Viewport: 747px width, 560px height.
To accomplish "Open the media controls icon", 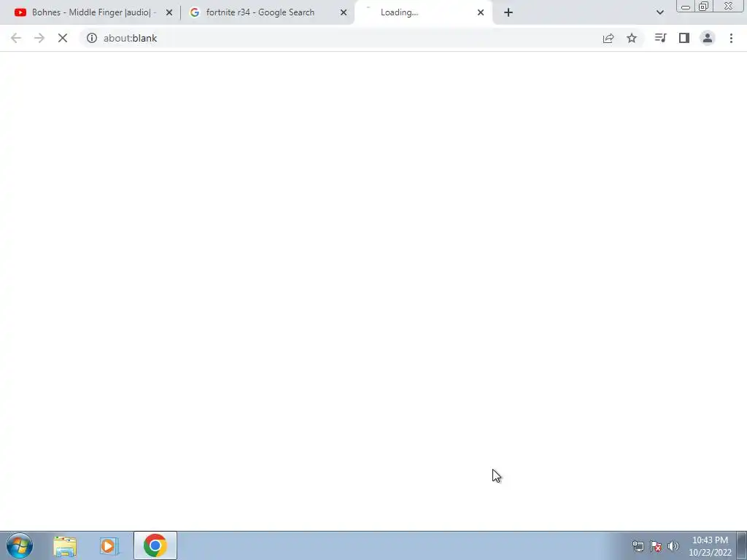I will pos(660,38).
